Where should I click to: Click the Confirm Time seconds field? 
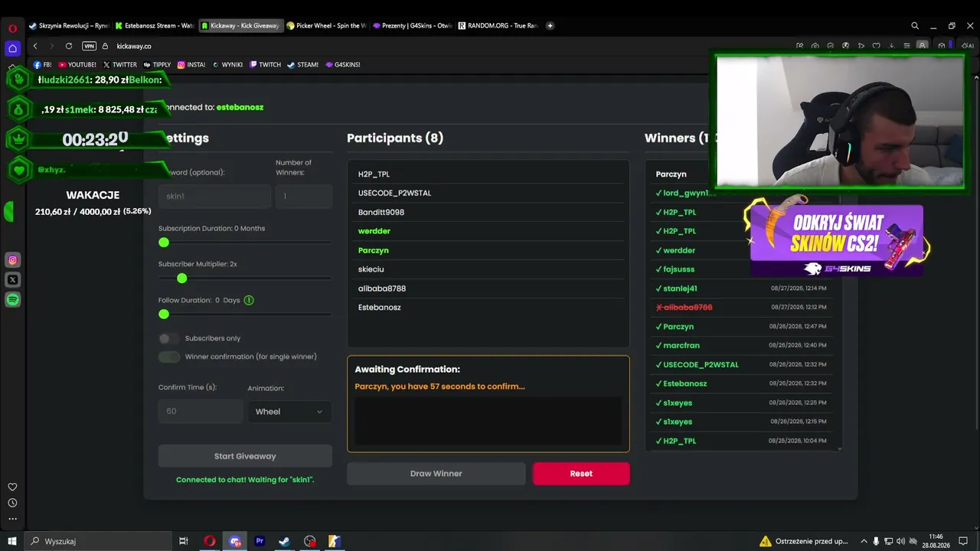pos(201,412)
